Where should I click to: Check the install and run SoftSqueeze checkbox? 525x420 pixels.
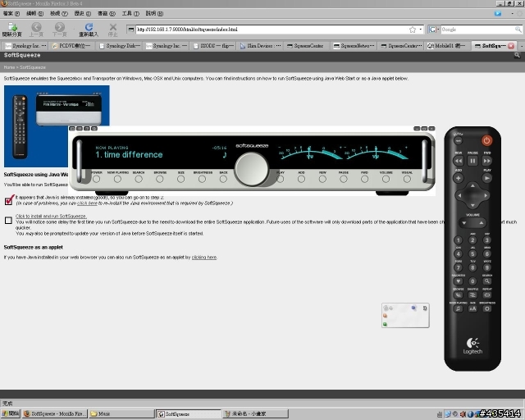(8, 220)
